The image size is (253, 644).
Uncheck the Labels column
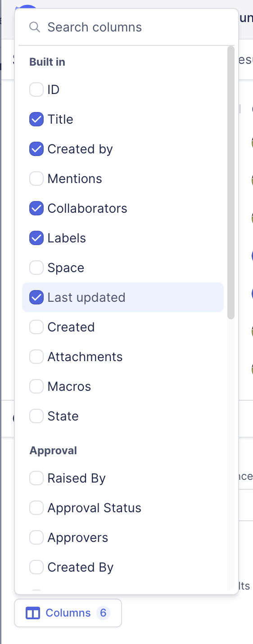pos(36,238)
